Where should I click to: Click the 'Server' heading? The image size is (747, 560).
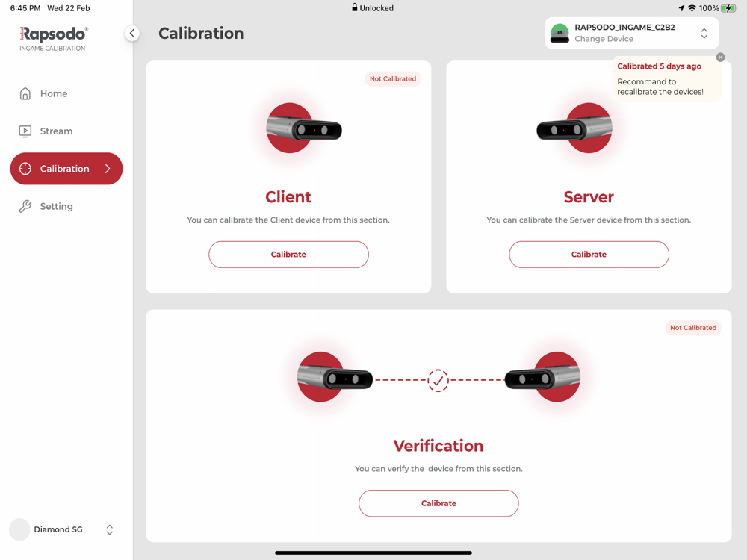[589, 197]
